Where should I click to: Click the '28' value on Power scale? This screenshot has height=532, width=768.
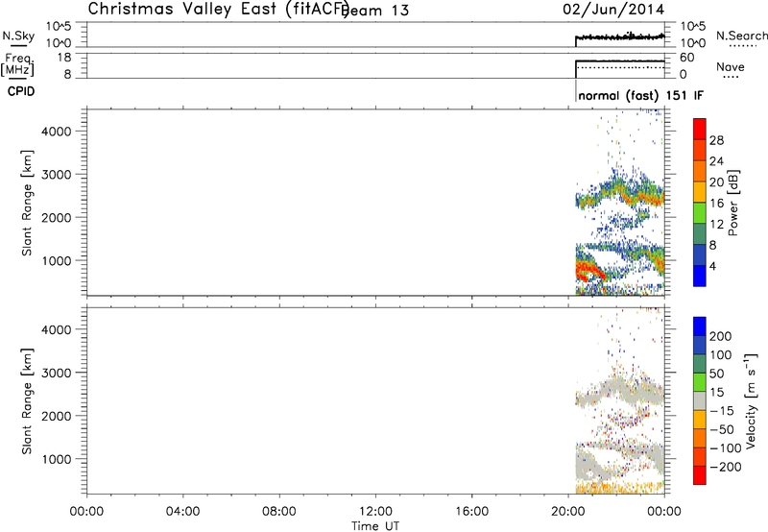tap(716, 140)
